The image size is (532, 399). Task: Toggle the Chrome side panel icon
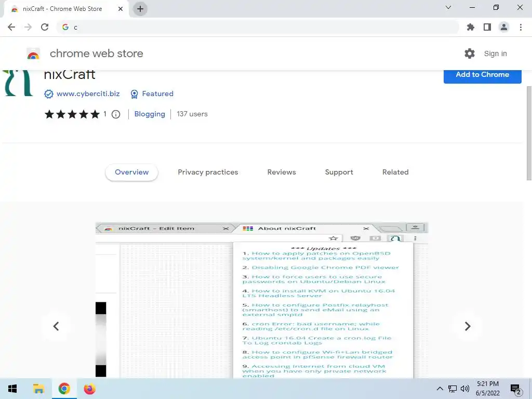(487, 27)
